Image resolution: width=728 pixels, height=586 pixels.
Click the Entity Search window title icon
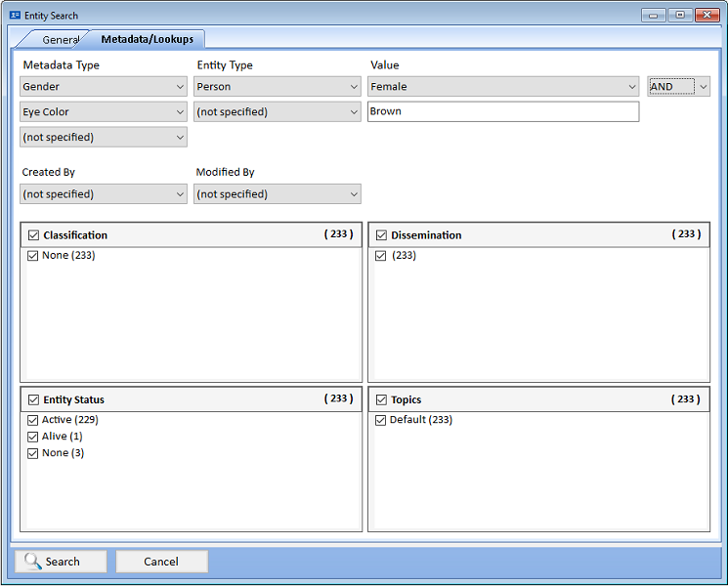15,16
